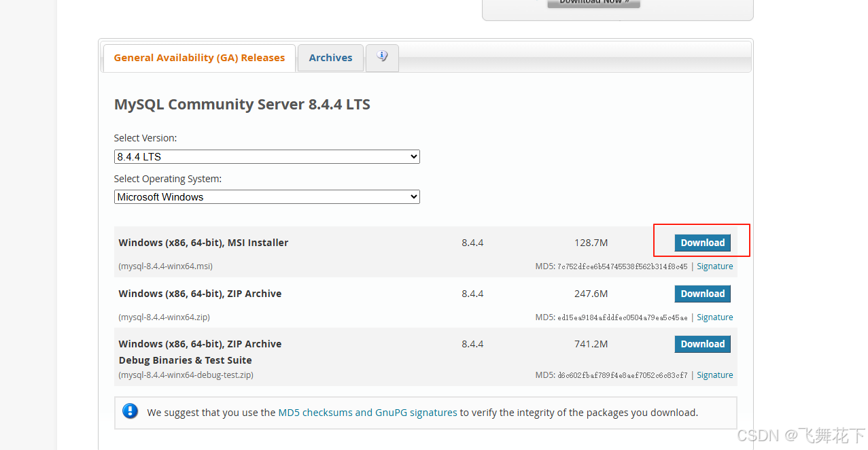
Task: Click the 741.2M file size value
Action: point(591,344)
